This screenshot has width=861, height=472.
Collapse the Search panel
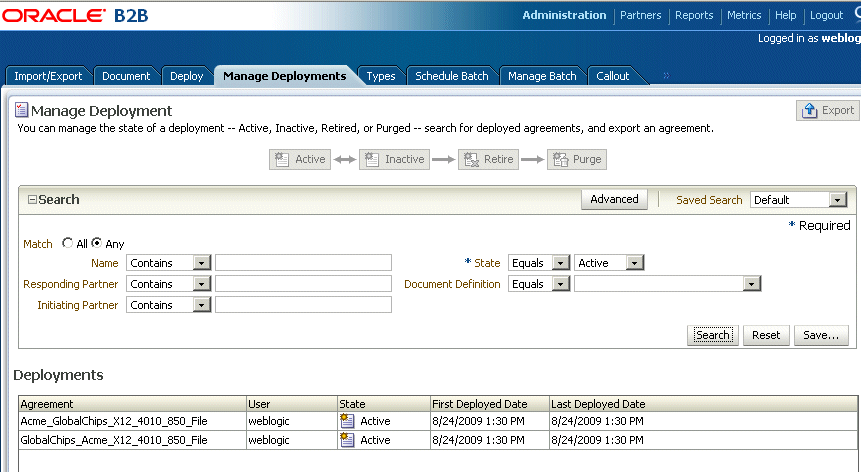(32, 200)
